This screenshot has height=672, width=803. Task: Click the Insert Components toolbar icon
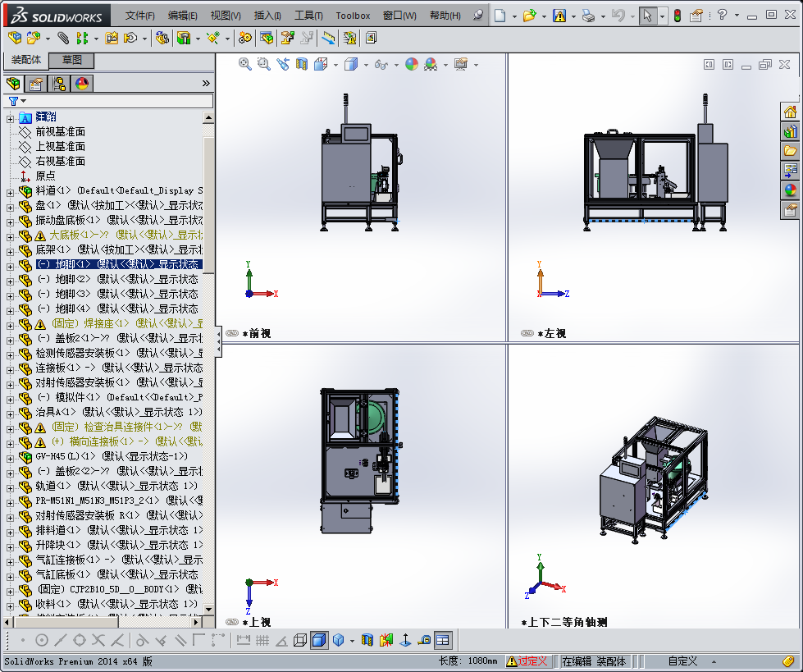point(34,38)
